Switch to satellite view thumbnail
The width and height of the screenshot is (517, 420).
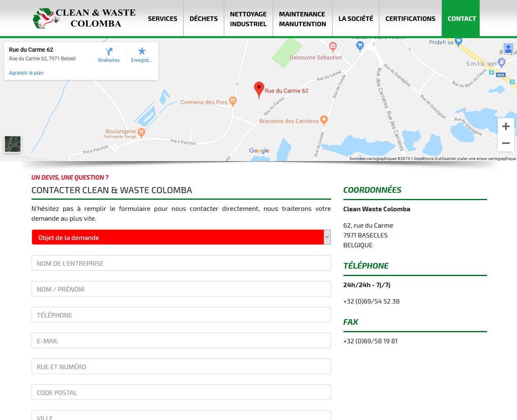tap(13, 144)
